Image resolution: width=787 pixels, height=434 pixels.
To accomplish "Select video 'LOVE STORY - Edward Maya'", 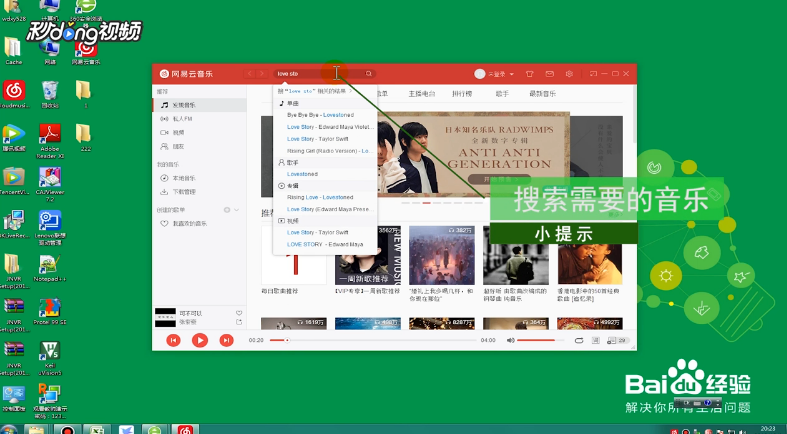I will tap(325, 244).
